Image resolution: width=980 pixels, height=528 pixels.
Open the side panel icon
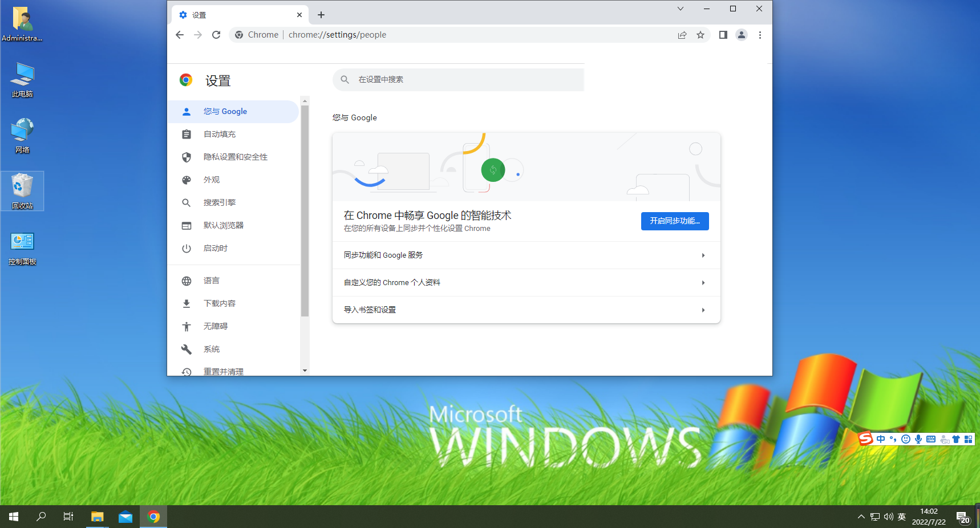723,35
